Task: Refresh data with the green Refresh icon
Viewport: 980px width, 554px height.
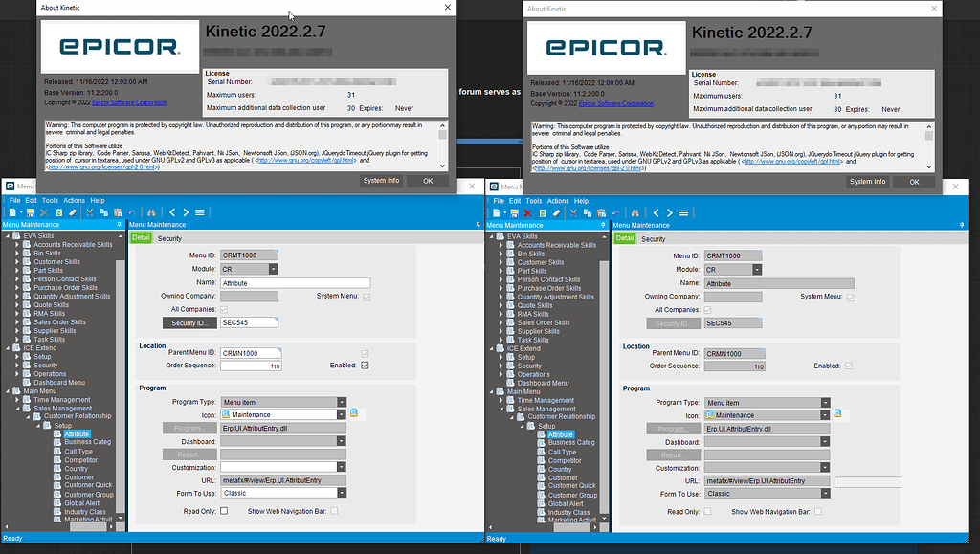Action: pyautogui.click(x=58, y=211)
